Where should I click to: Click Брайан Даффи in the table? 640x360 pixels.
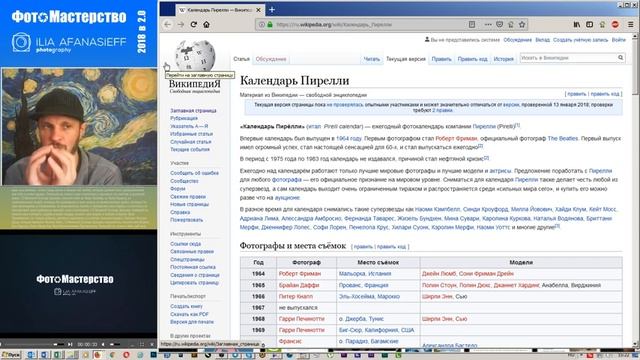click(298, 285)
